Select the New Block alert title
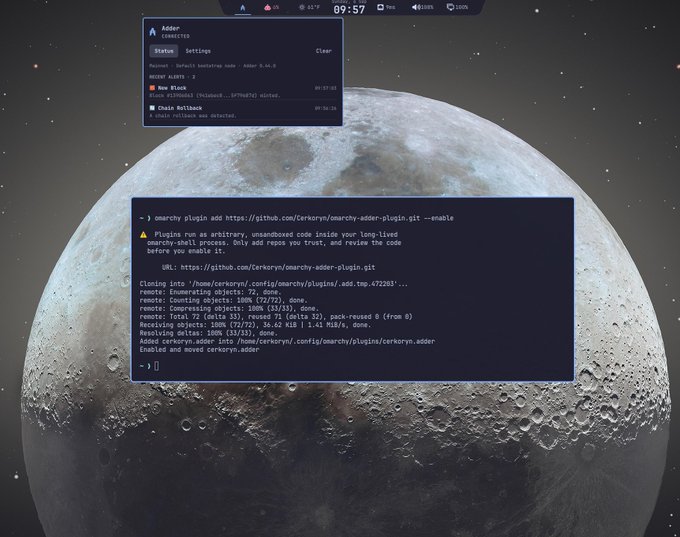This screenshot has width=680, height=537. click(x=172, y=88)
